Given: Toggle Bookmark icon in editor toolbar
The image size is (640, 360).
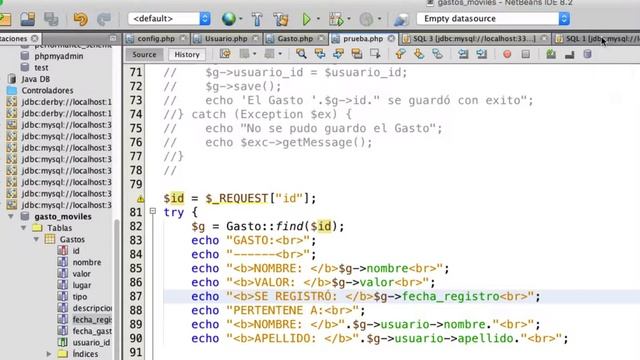Looking at the screenshot, I should tap(437, 54).
